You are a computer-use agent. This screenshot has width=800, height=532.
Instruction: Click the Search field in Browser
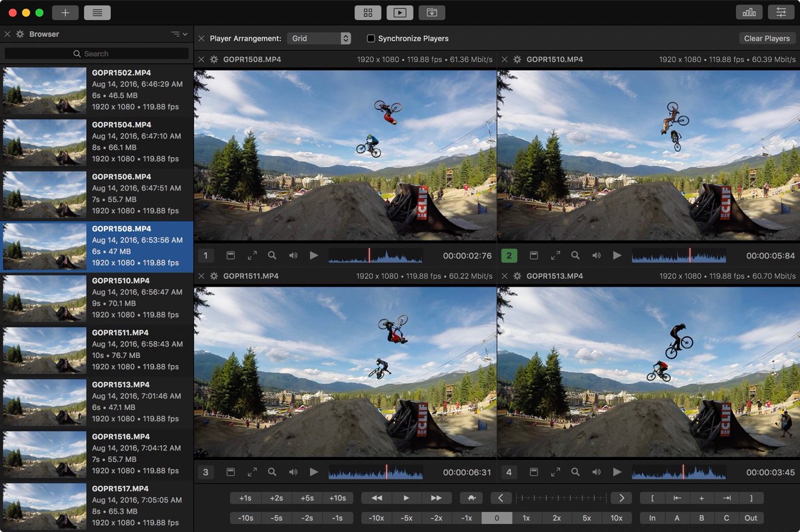tap(97, 53)
